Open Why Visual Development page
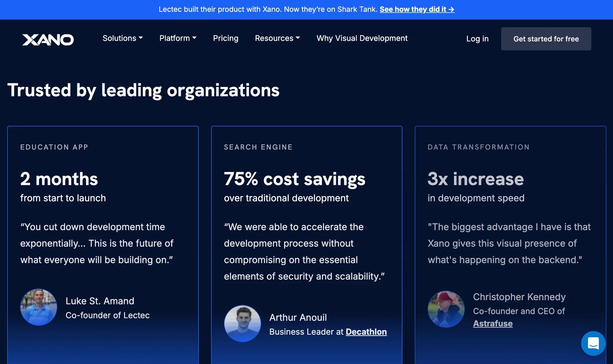The width and height of the screenshot is (613, 364). (x=362, y=38)
